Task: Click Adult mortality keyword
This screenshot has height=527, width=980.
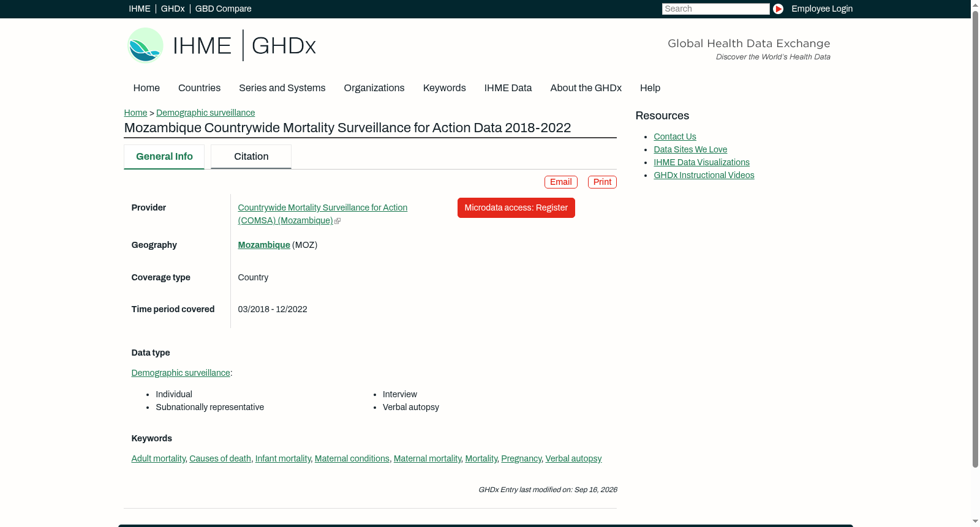Action: click(158, 458)
